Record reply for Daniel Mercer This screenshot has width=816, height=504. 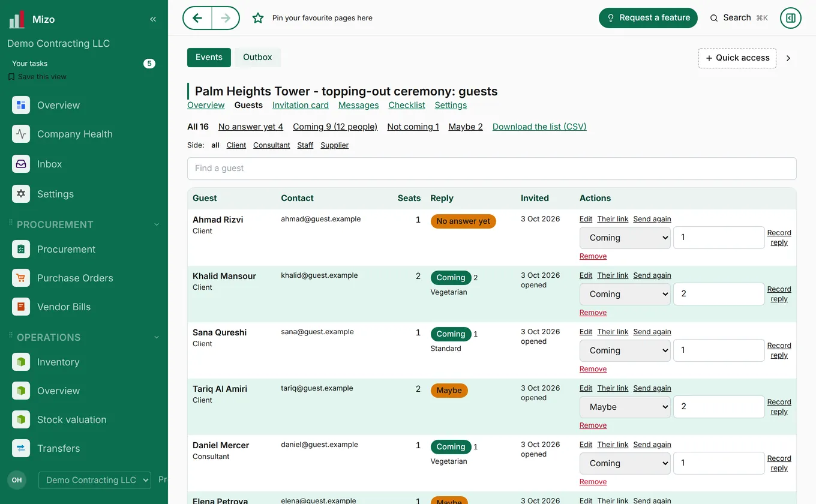[779, 463]
